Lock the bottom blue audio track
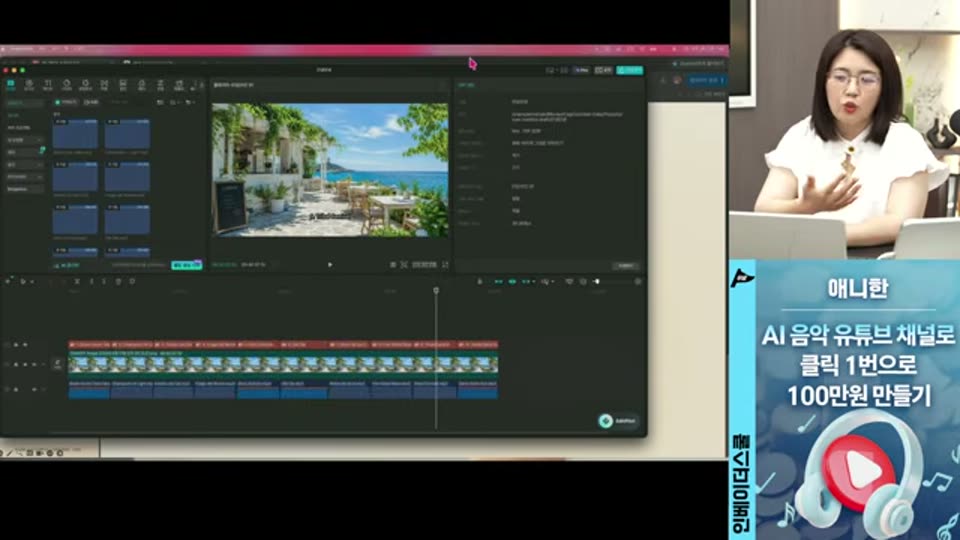 coord(15,389)
